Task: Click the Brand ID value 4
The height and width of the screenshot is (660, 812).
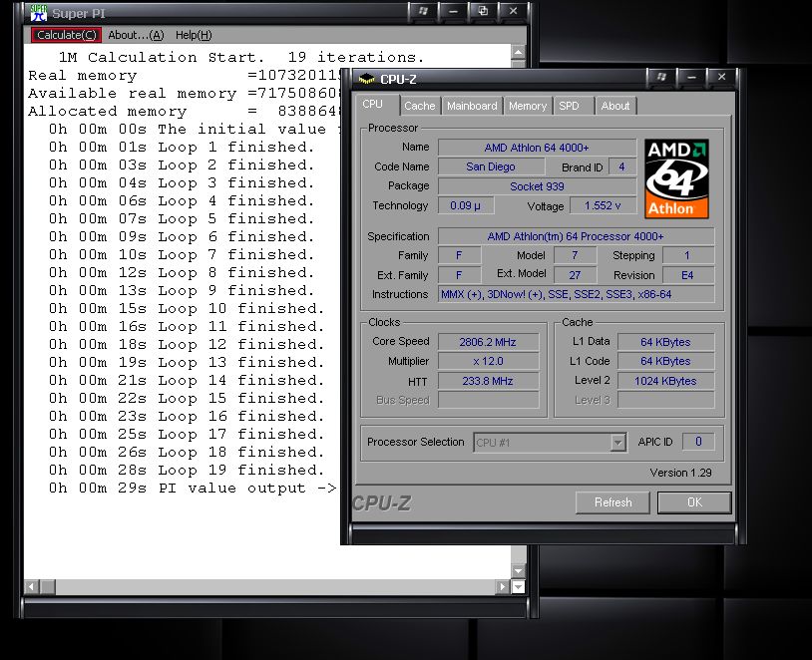Action: pos(621,167)
